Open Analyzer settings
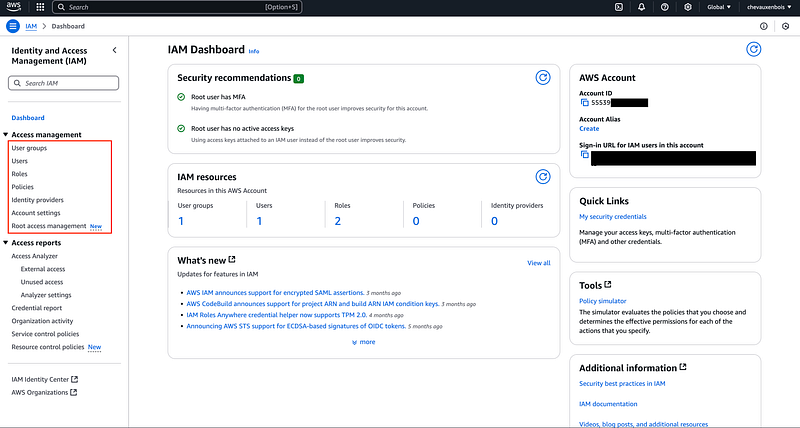The height and width of the screenshot is (428, 800). pos(46,295)
